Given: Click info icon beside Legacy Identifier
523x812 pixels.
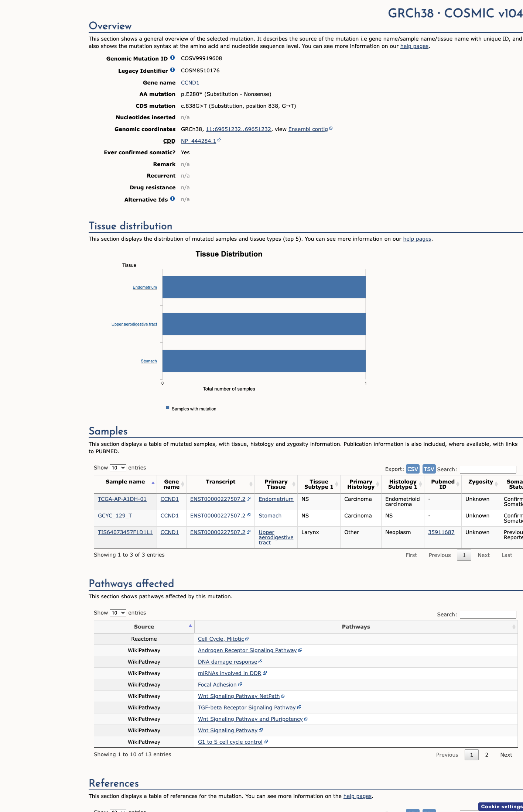Looking at the screenshot, I should (x=172, y=70).
